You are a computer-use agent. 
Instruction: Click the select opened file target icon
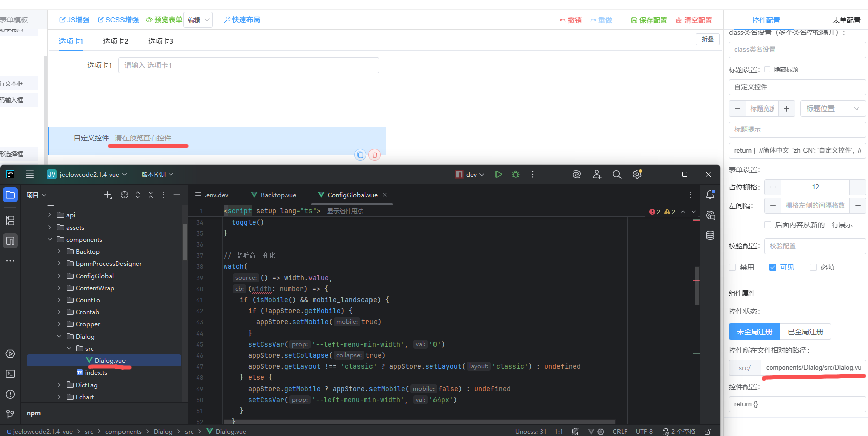[x=125, y=195]
